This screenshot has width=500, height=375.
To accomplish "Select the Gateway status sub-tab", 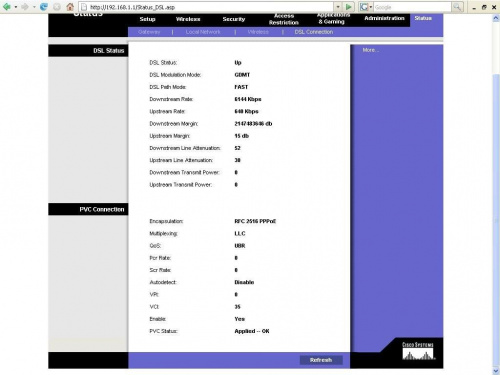I will point(149,32).
